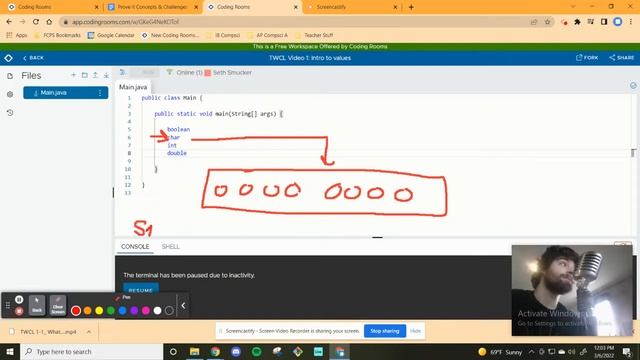The width and height of the screenshot is (640, 360).
Task: Share this workspace
Action: (622, 58)
